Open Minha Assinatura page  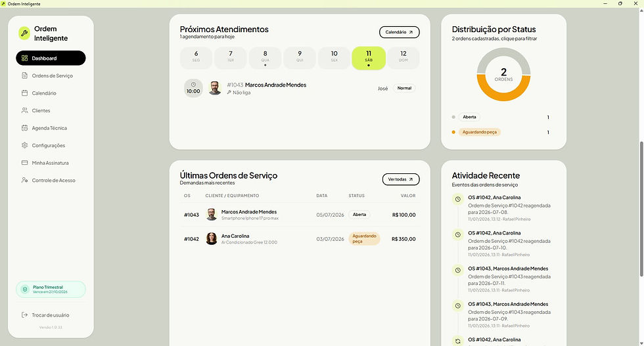tap(51, 163)
